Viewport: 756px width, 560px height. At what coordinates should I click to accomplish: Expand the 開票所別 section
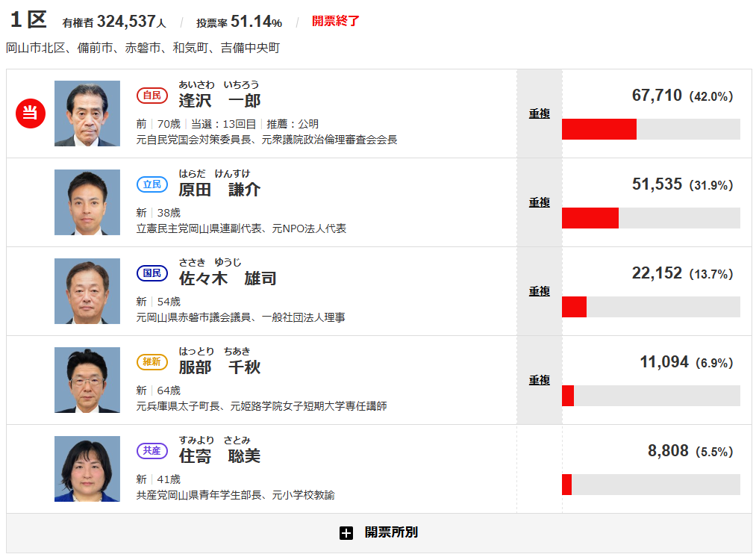click(x=390, y=532)
